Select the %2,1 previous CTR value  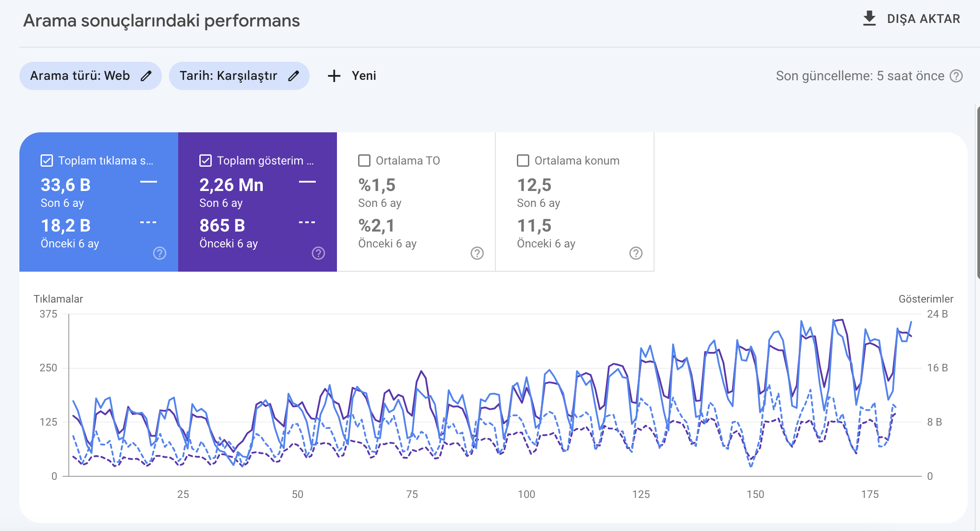[377, 225]
